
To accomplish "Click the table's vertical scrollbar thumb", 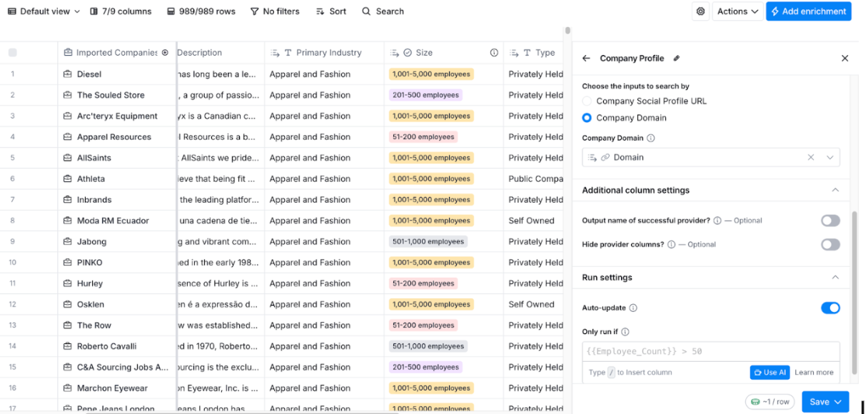I will tap(567, 31).
